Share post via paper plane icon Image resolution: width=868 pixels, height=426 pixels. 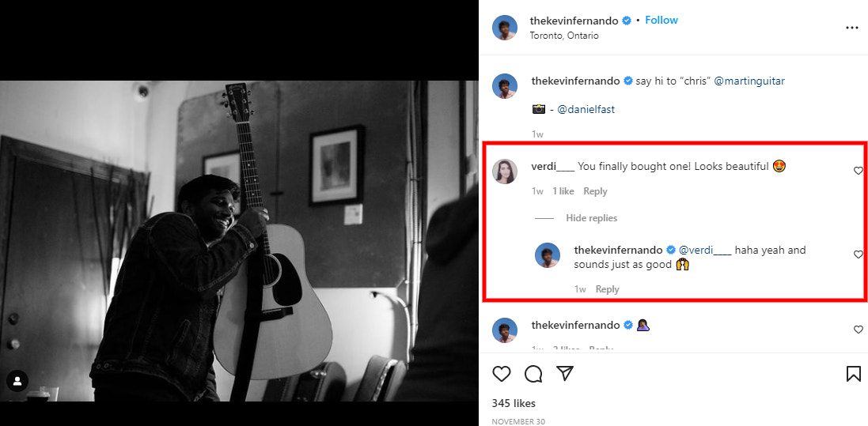click(x=564, y=373)
